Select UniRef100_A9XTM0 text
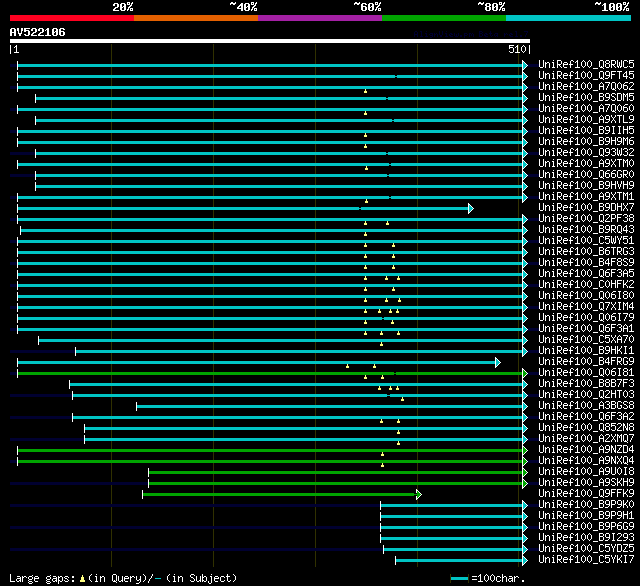Viewport: 640px width, 586px height. (x=586, y=164)
